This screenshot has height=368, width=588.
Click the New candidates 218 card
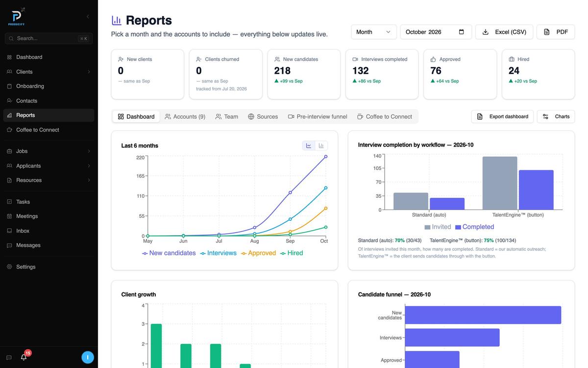click(x=304, y=74)
